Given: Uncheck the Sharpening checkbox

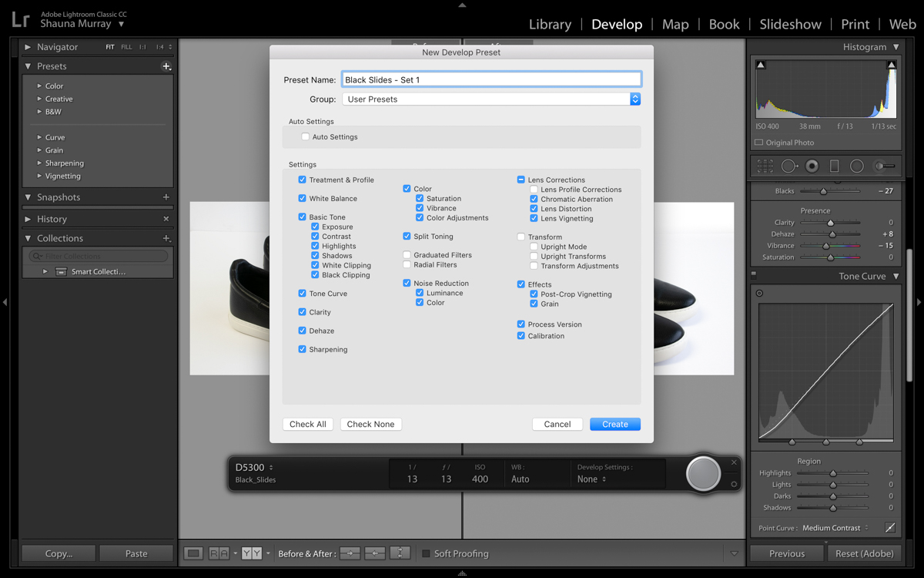Looking at the screenshot, I should point(302,349).
